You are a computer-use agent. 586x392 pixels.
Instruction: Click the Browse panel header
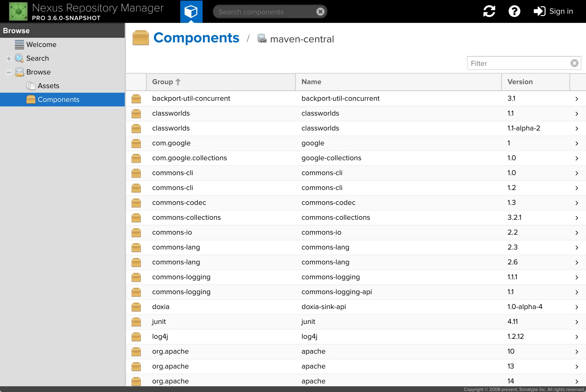point(62,31)
